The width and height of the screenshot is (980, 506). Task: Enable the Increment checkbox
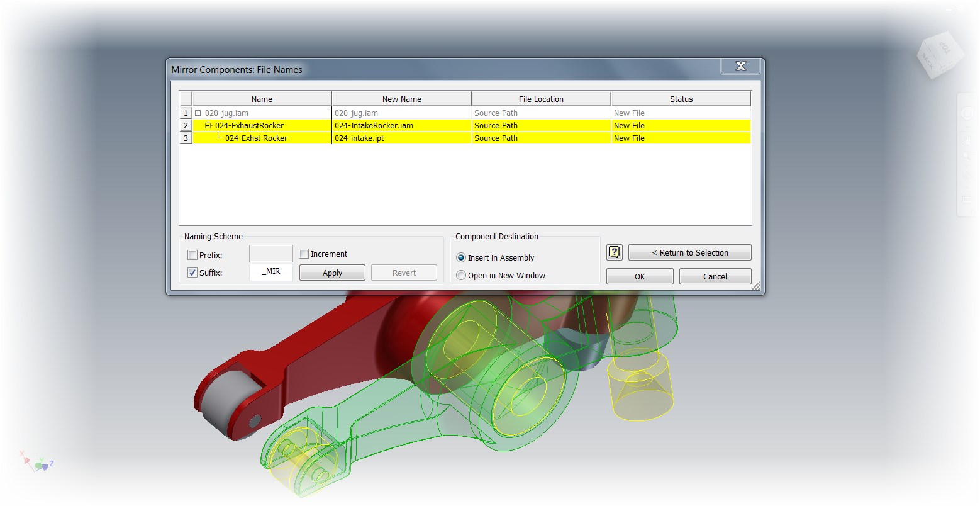pos(304,254)
